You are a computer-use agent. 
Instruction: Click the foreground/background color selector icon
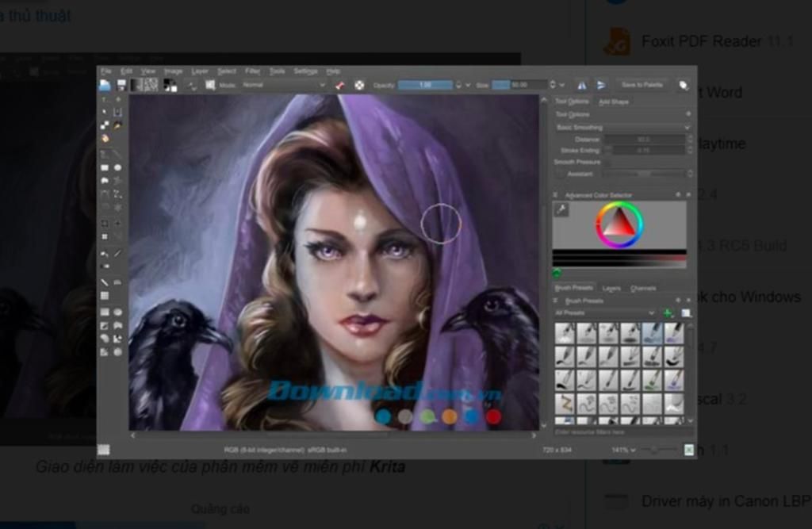point(170,86)
